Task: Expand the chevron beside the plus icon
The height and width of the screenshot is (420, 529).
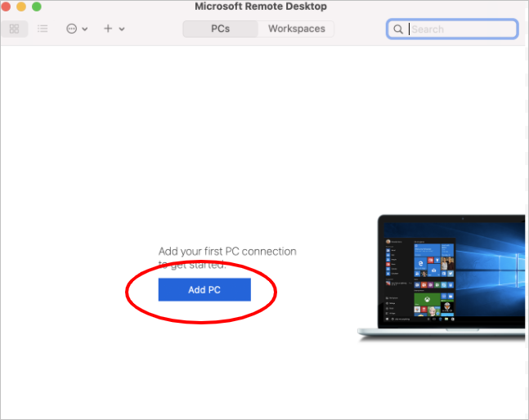Action: click(x=122, y=29)
